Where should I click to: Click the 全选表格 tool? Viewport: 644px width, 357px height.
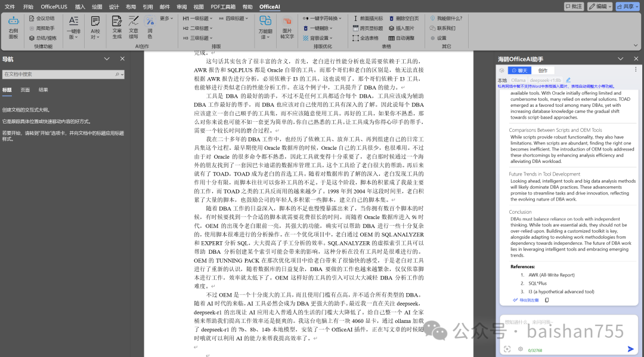coord(366,38)
